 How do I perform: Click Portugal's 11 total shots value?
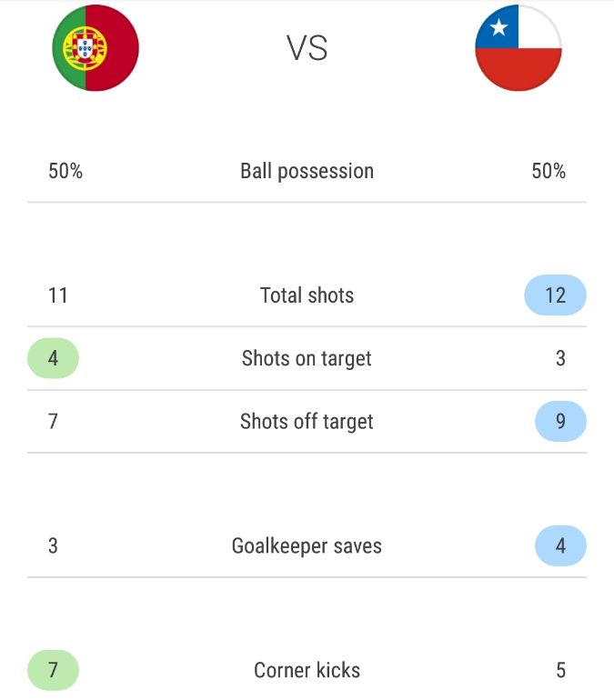(58, 295)
